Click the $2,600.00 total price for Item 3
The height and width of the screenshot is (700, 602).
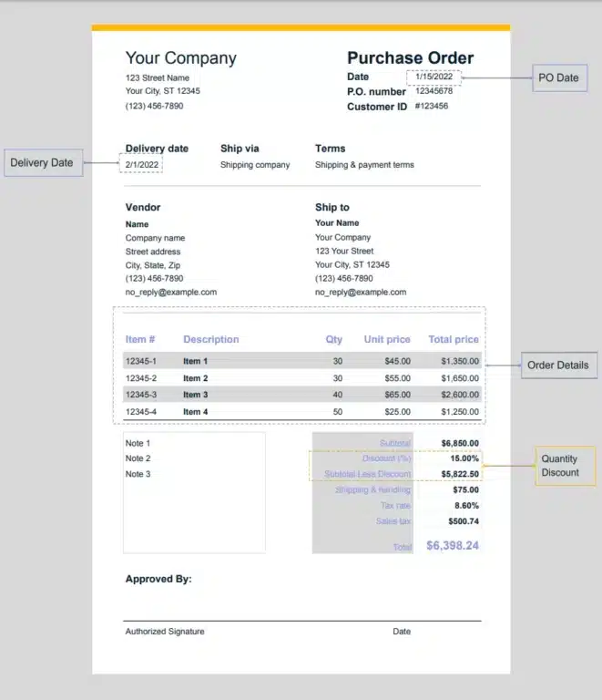[x=459, y=395]
